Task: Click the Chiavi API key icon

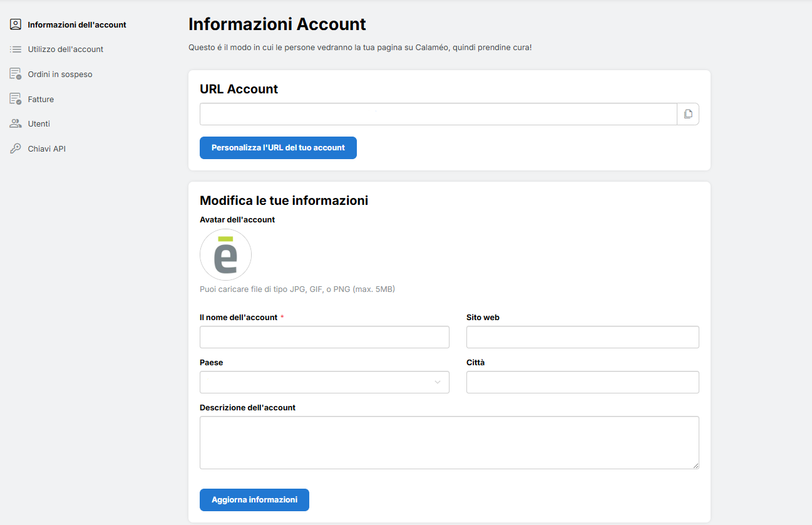Action: click(16, 148)
